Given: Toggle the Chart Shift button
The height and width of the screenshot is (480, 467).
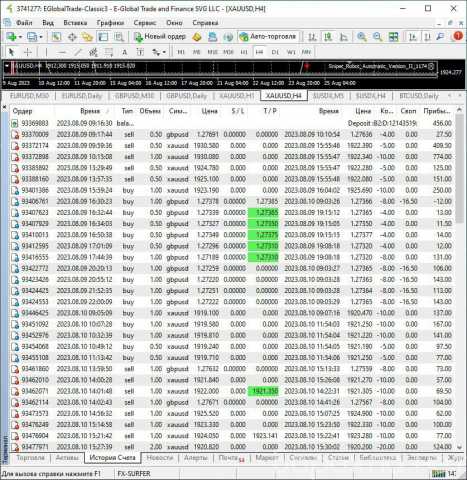Looking at the screenshot, I should coord(427,37).
